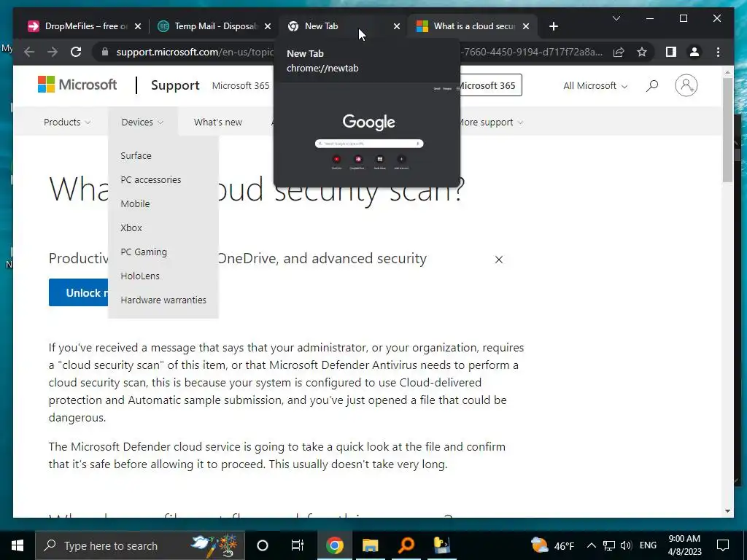
Task: Go back with the browser back arrow
Action: 29,52
